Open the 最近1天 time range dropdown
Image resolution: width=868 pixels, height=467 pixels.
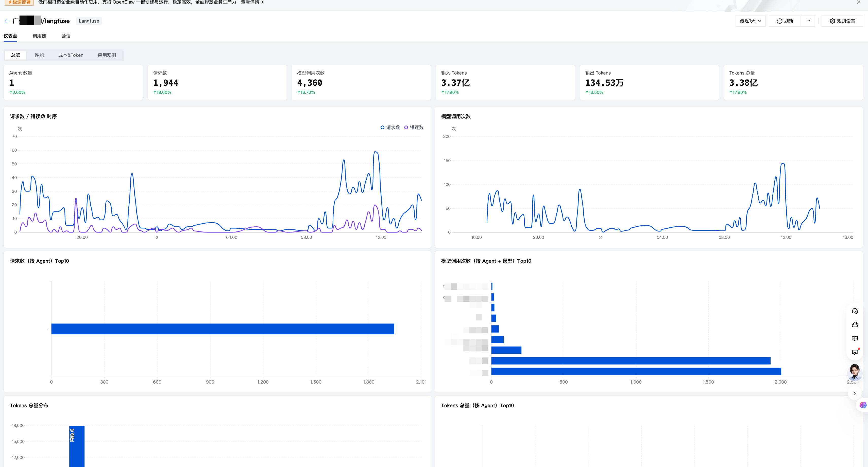tap(751, 21)
